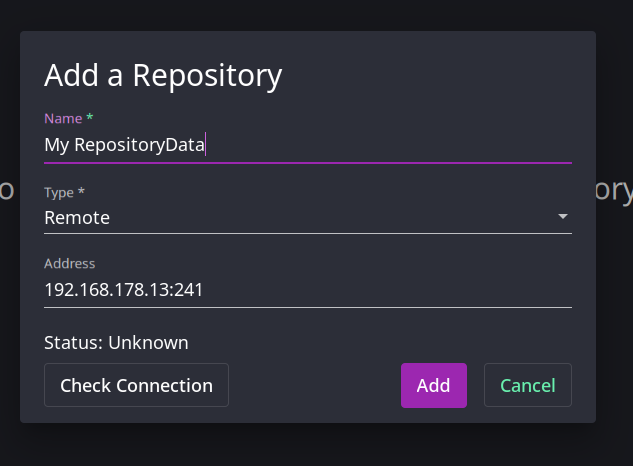This screenshot has height=466, width=633.
Task: Click the Address field label
Action: point(69,264)
